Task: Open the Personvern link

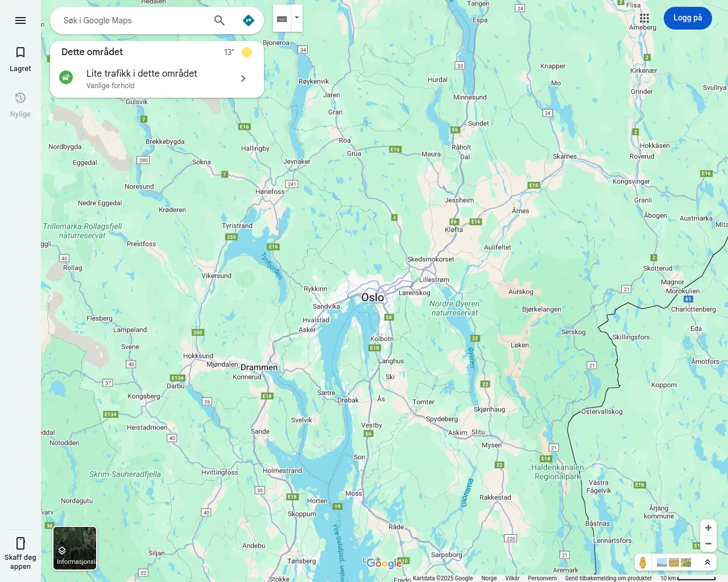Action: [x=542, y=578]
